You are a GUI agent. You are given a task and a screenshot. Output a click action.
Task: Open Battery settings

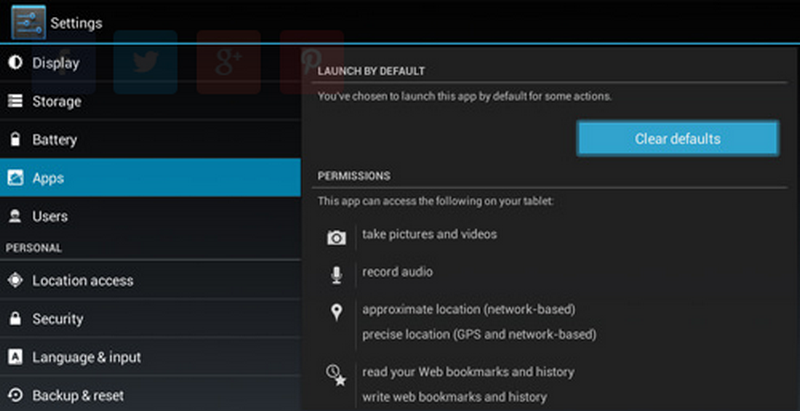tap(150, 139)
